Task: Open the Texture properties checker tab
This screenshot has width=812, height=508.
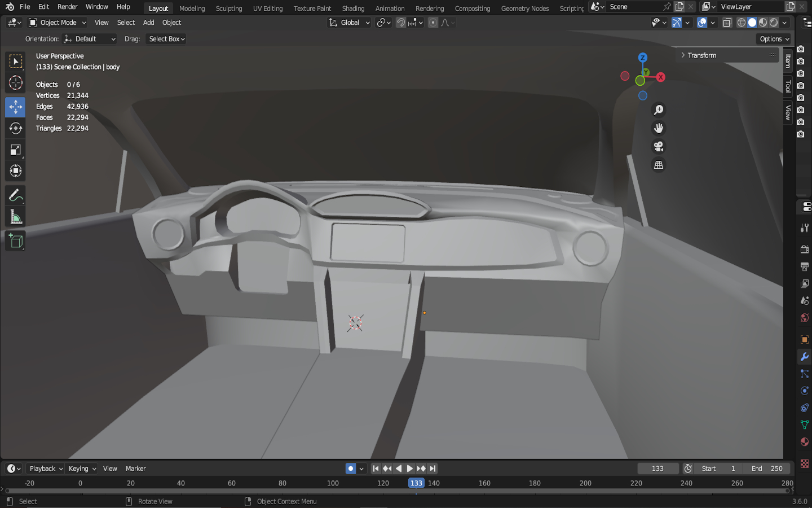Action: [x=805, y=463]
